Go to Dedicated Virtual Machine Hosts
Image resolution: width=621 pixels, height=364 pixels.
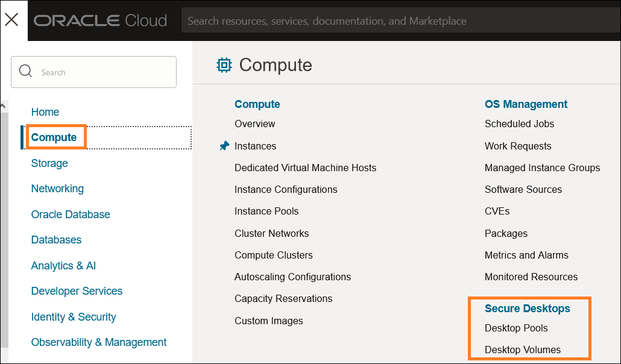pos(305,168)
